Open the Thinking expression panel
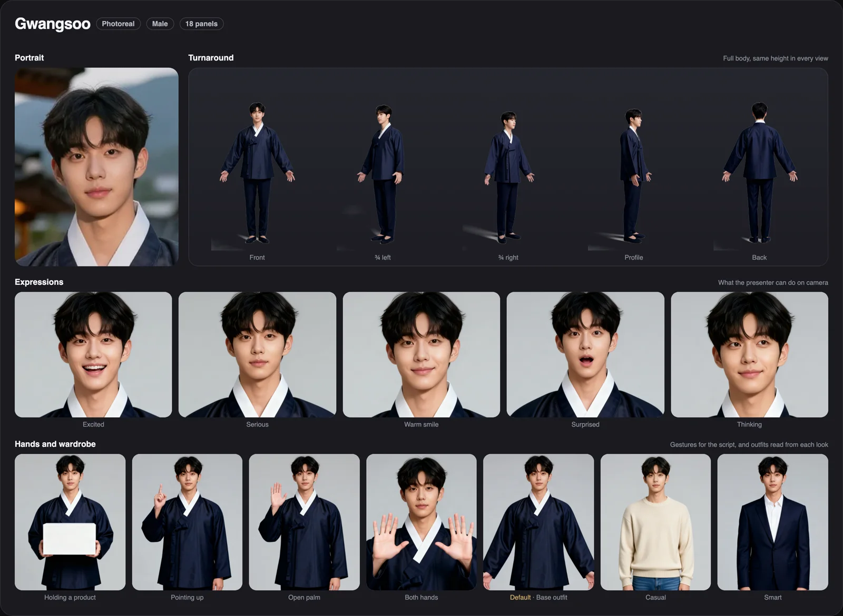 click(x=749, y=355)
